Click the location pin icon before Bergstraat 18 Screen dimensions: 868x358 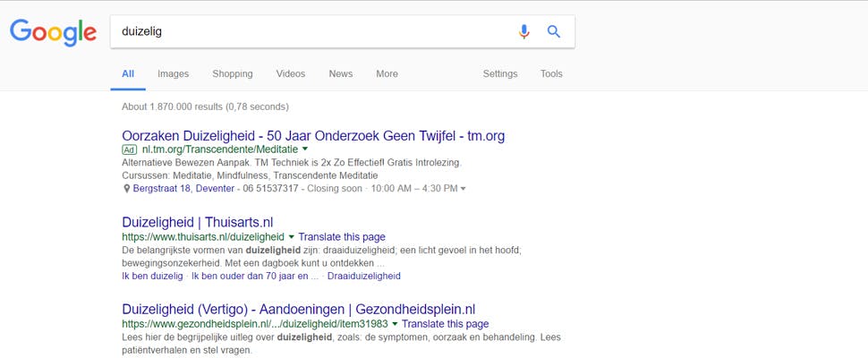126,189
